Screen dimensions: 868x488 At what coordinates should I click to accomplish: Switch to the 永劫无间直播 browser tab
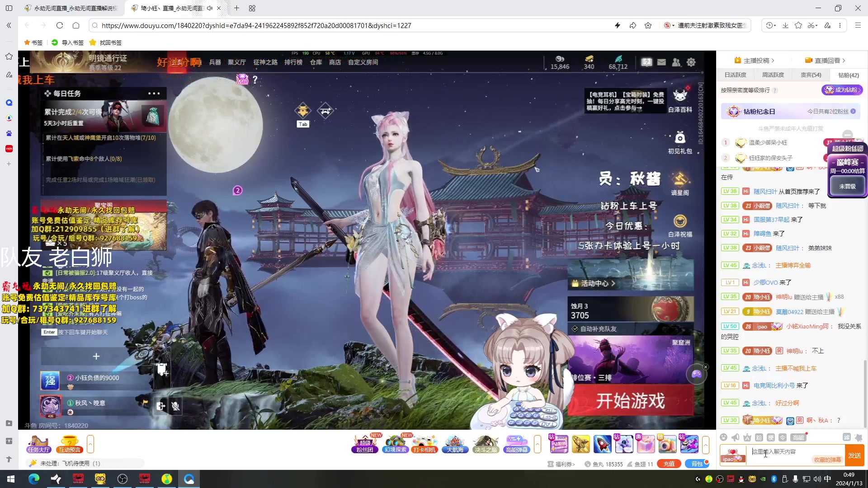pyautogui.click(x=72, y=8)
